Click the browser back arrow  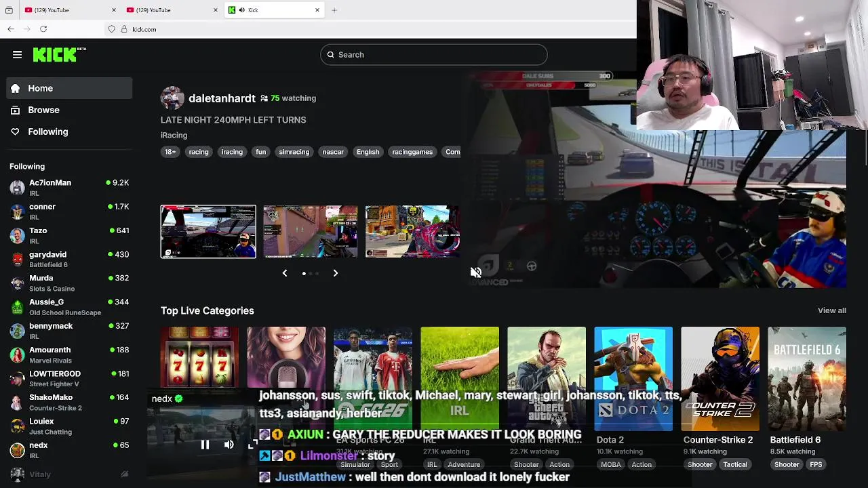11,29
